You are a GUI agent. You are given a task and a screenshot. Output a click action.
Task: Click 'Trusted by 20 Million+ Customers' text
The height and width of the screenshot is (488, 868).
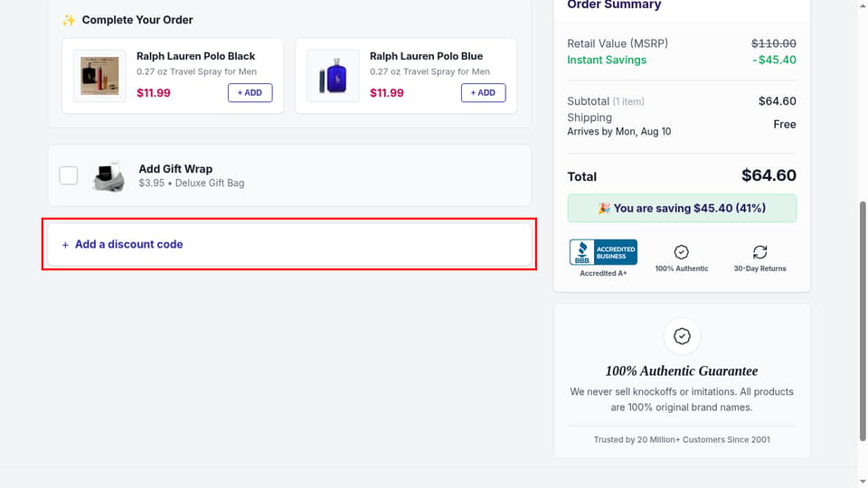point(682,440)
